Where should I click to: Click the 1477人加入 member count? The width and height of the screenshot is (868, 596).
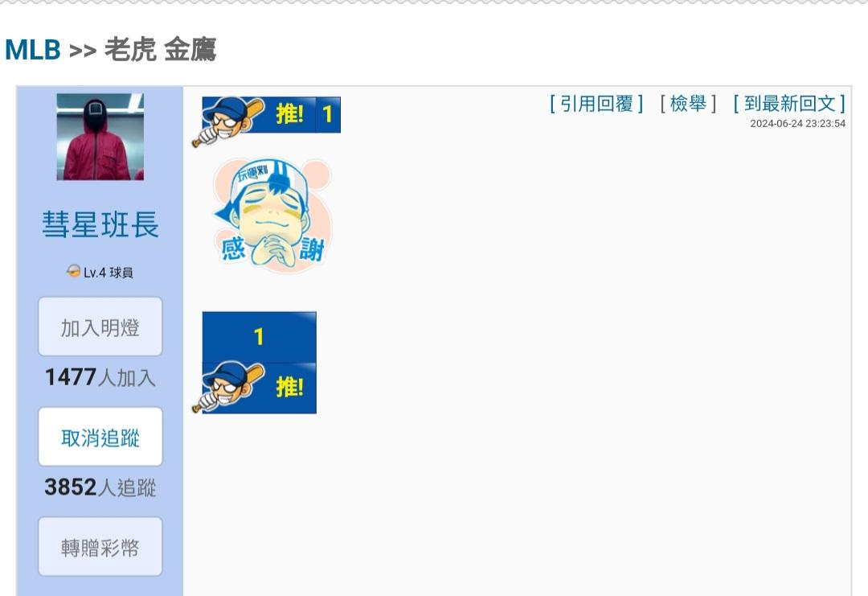100,377
